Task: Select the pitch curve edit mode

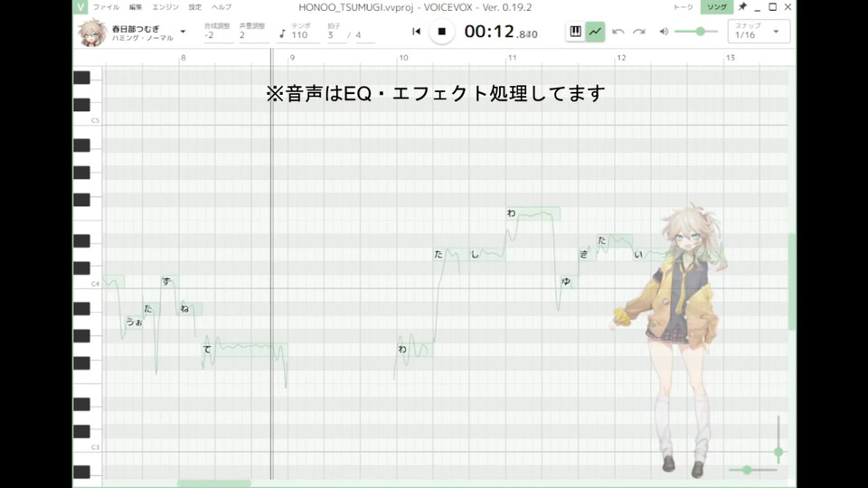Action: click(595, 32)
